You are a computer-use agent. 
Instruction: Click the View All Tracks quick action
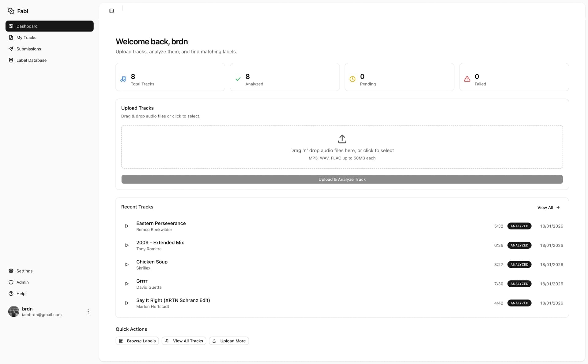[x=184, y=341]
